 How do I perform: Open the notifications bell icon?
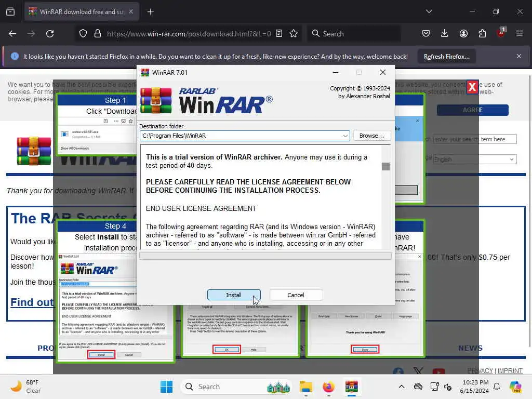coord(497,387)
